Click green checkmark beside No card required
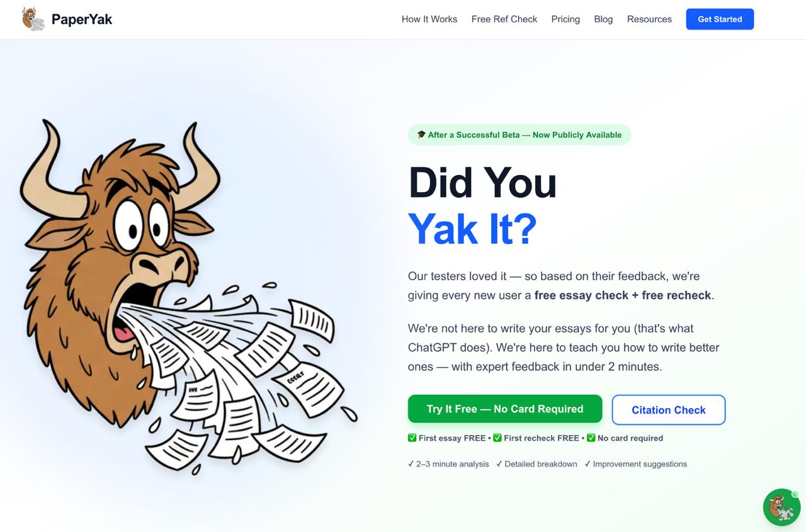This screenshot has width=806, height=532. pyautogui.click(x=591, y=438)
